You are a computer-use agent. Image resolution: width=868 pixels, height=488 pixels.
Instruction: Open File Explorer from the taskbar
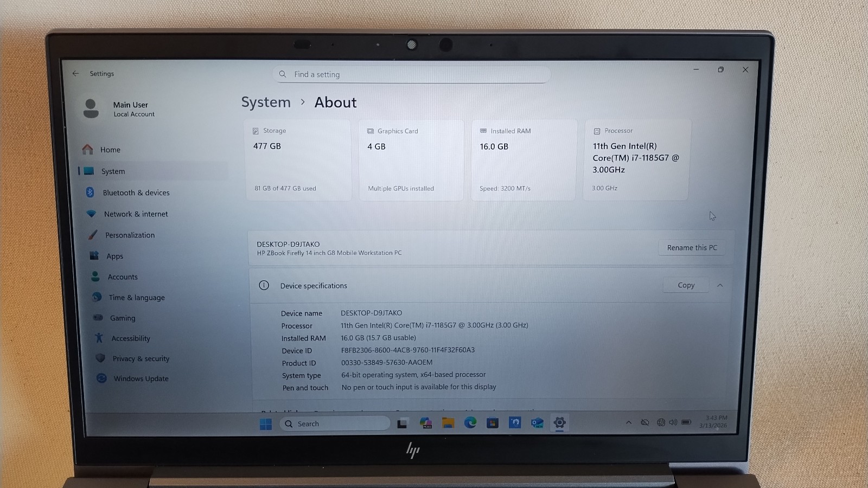click(x=448, y=423)
